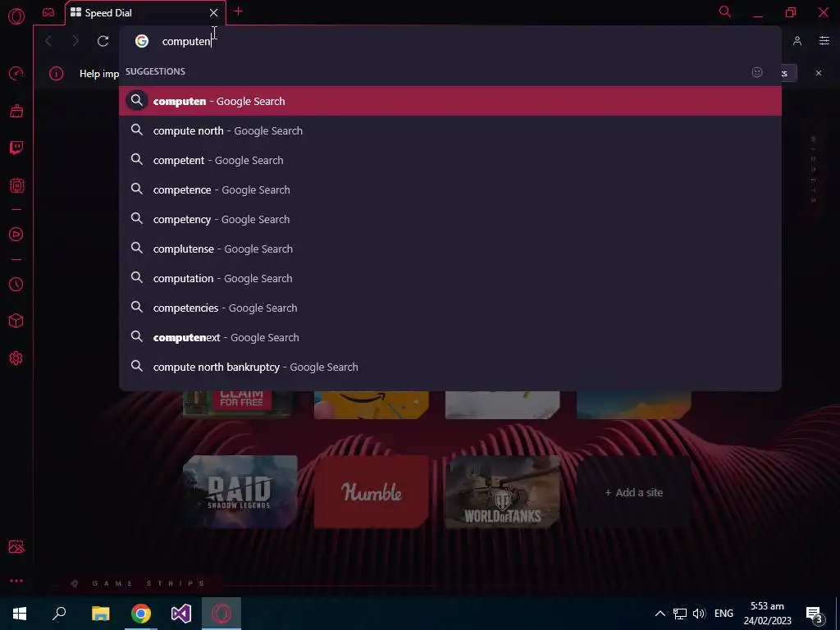Open the volume speaker tray icon
The width and height of the screenshot is (840, 630).
pyautogui.click(x=699, y=614)
